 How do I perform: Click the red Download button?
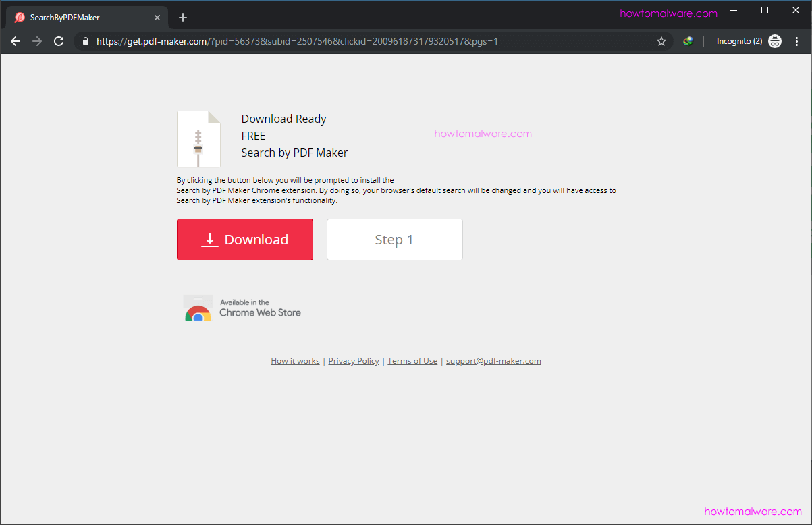[x=245, y=240]
